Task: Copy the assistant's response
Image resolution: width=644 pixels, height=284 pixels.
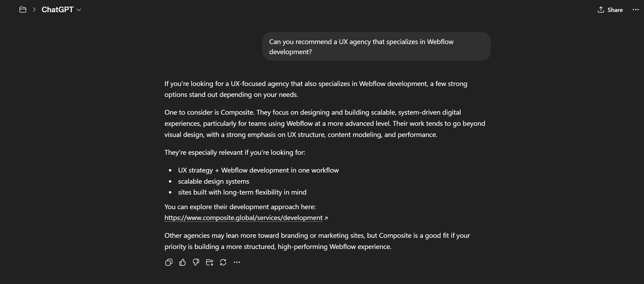Action: coord(169,262)
